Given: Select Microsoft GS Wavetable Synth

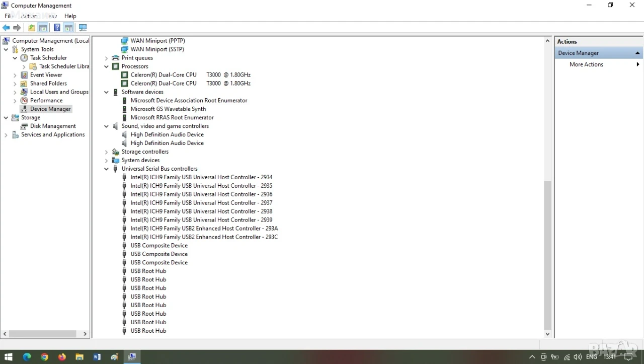Looking at the screenshot, I should tap(168, 109).
